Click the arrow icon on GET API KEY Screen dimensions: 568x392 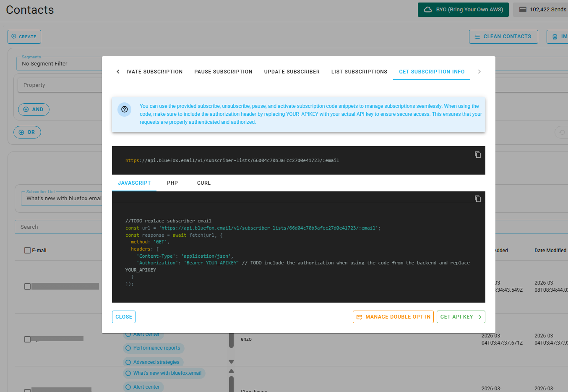pyautogui.click(x=479, y=317)
